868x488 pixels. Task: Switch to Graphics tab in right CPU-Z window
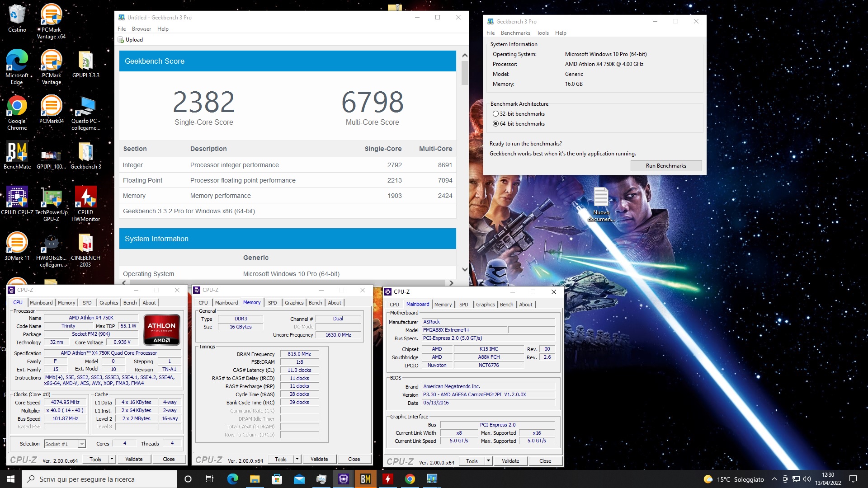[485, 305]
